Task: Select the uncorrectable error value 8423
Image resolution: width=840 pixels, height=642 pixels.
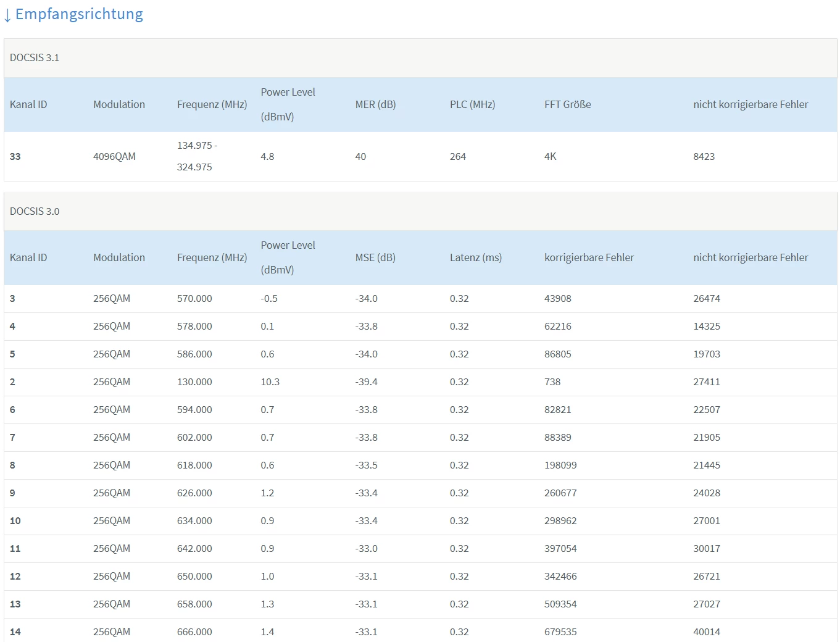Action: (x=704, y=156)
